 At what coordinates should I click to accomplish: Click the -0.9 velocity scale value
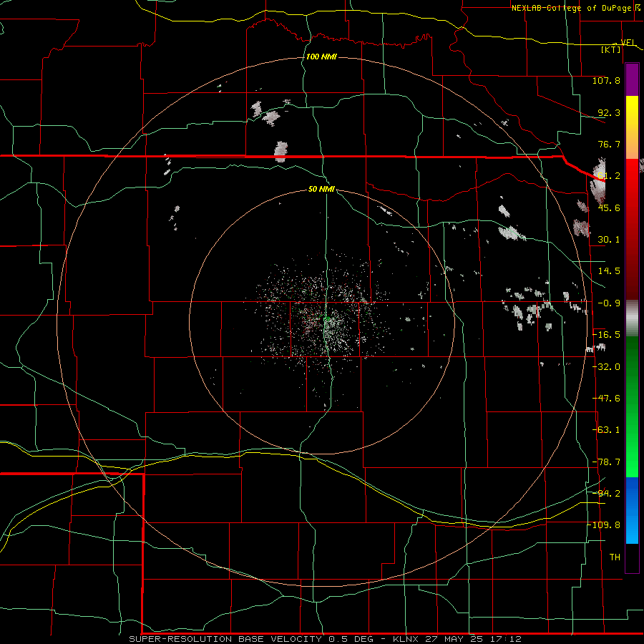tap(608, 303)
